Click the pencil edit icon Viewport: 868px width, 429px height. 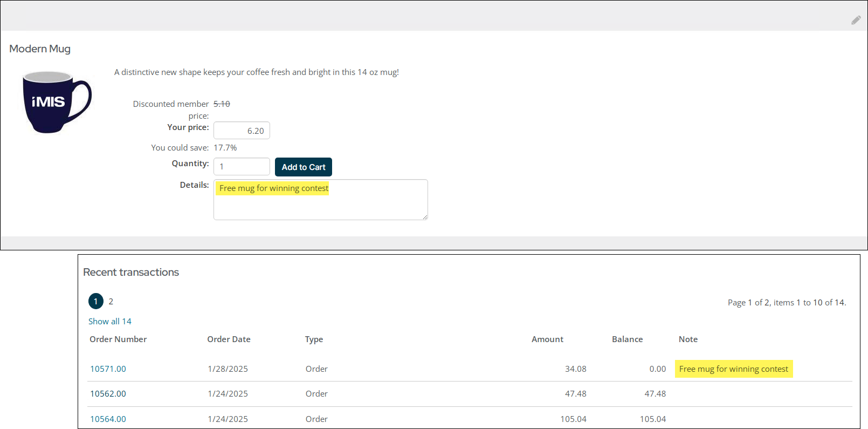click(856, 20)
